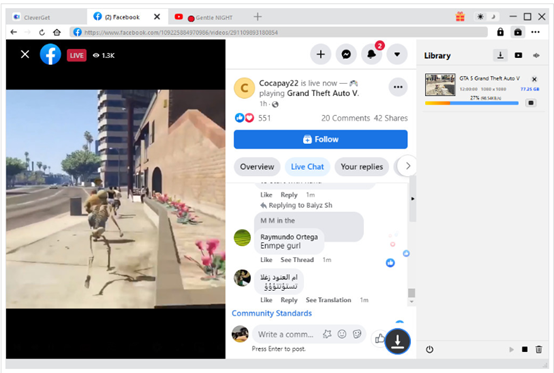Open the 20 Comments count
The height and width of the screenshot is (373, 554).
pos(346,118)
